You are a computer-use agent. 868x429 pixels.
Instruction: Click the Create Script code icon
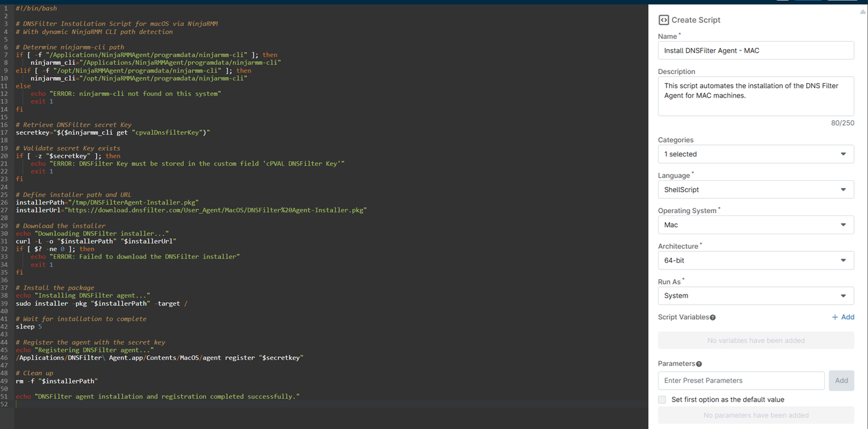coord(664,19)
